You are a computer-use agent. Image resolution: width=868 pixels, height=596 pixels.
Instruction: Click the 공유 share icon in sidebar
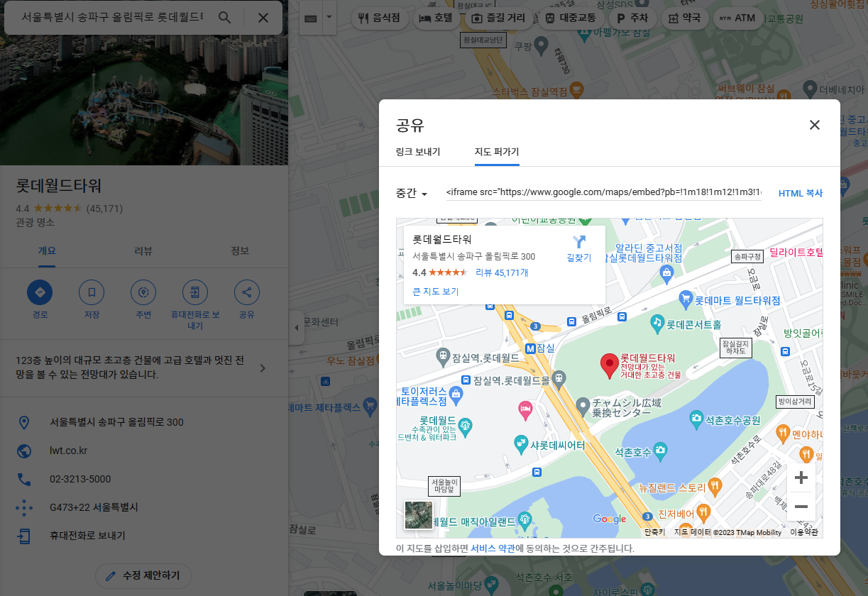click(x=247, y=292)
